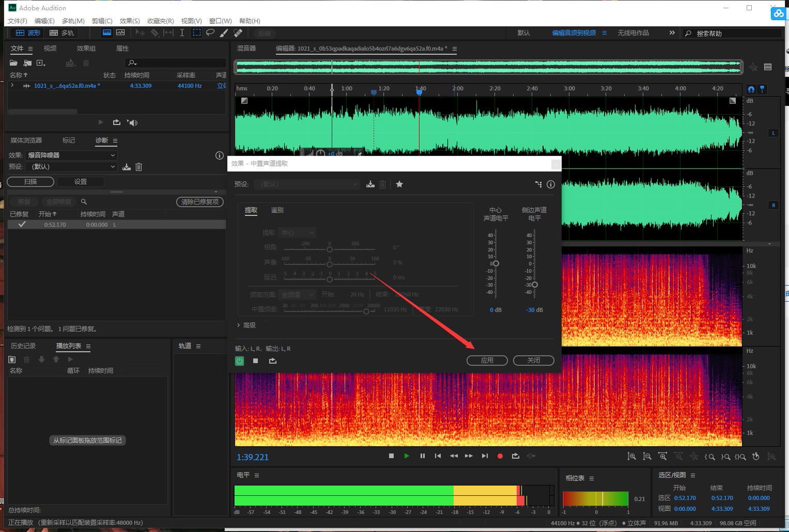
Task: Click the main transport Stop button
Action: [391, 456]
